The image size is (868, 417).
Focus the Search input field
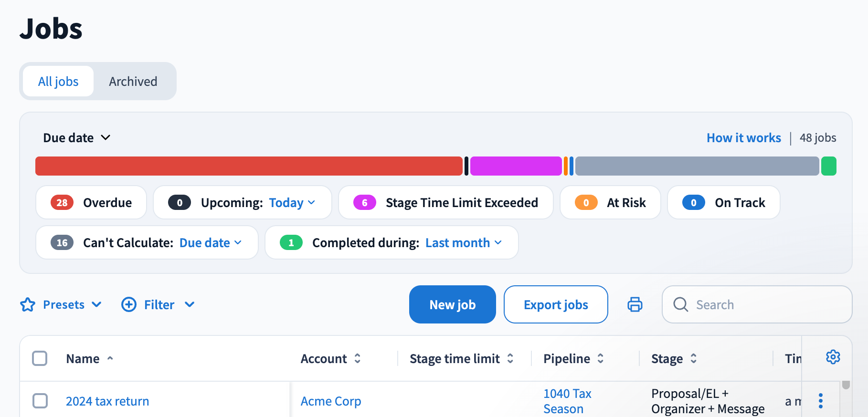[x=757, y=304]
